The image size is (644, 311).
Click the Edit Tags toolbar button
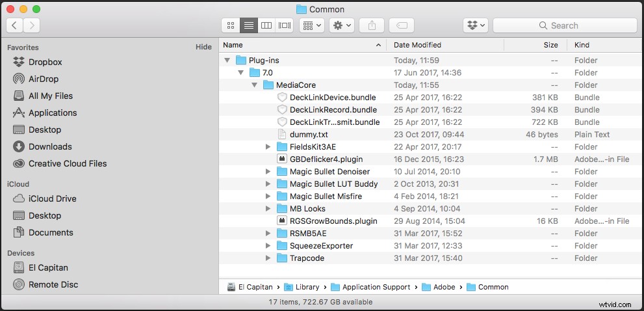tap(402, 25)
